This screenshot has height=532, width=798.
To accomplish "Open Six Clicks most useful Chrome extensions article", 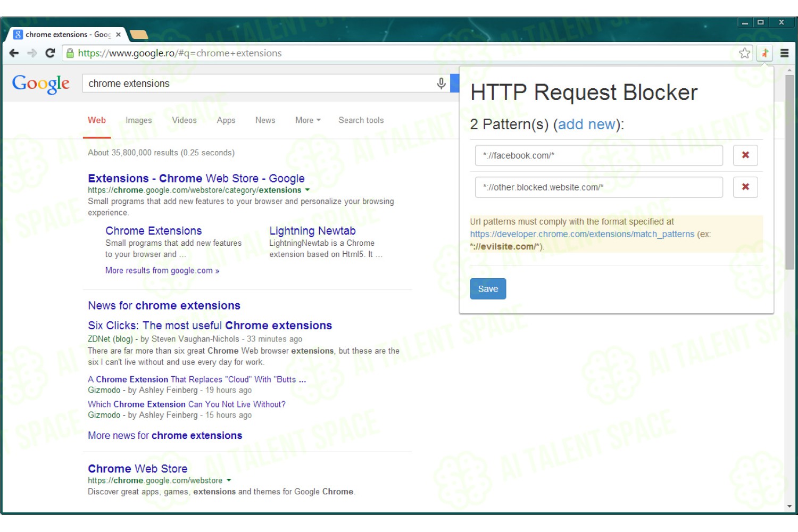I will click(210, 326).
